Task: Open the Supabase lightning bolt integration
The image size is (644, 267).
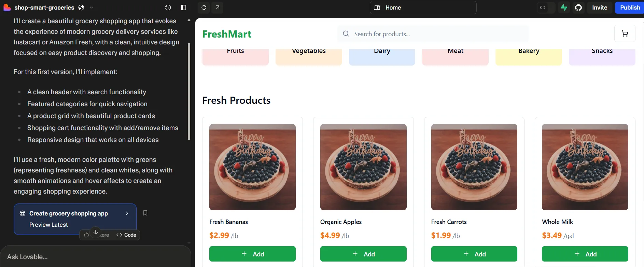Action: 564,8
